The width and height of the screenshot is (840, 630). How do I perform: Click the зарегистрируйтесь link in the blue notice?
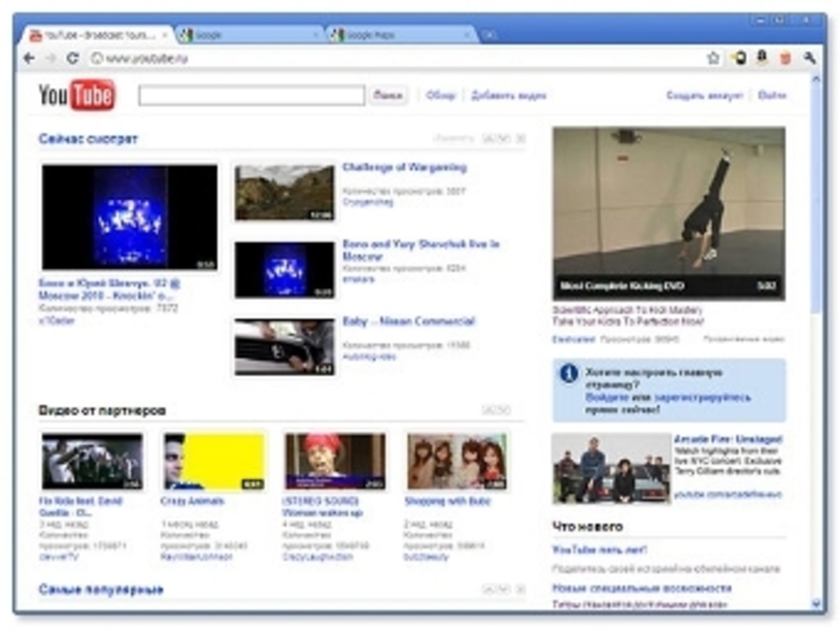click(x=703, y=397)
